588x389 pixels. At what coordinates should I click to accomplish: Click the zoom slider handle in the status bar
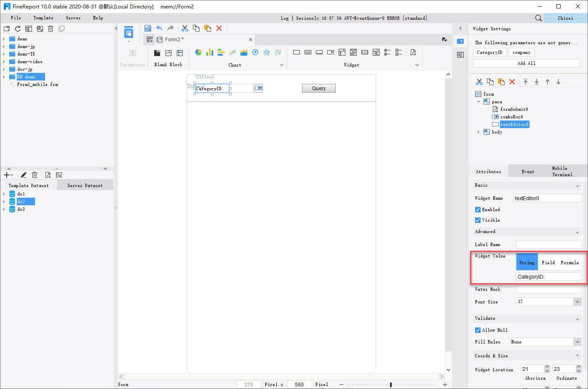(x=391, y=384)
